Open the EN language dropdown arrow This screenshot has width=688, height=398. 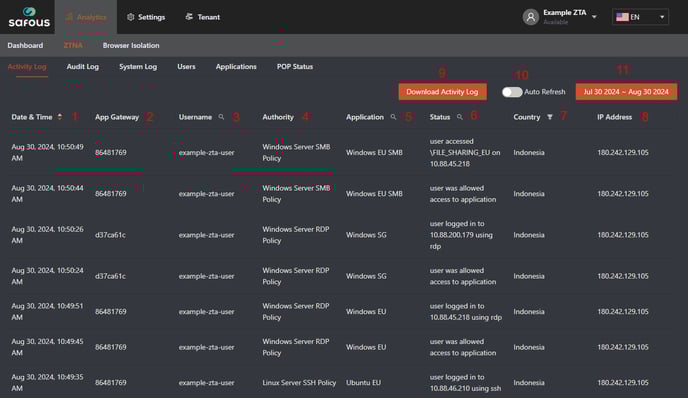coord(662,17)
